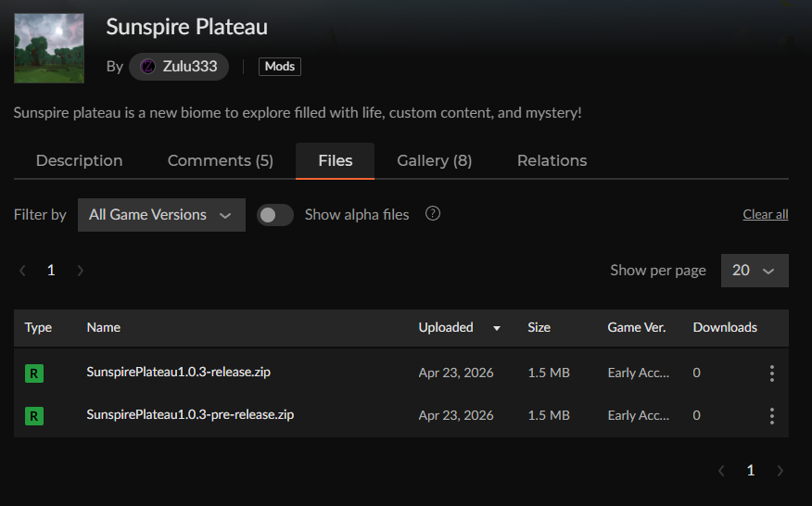The width and height of the screenshot is (812, 506).
Task: Click the Mods category tag
Action: (x=280, y=67)
